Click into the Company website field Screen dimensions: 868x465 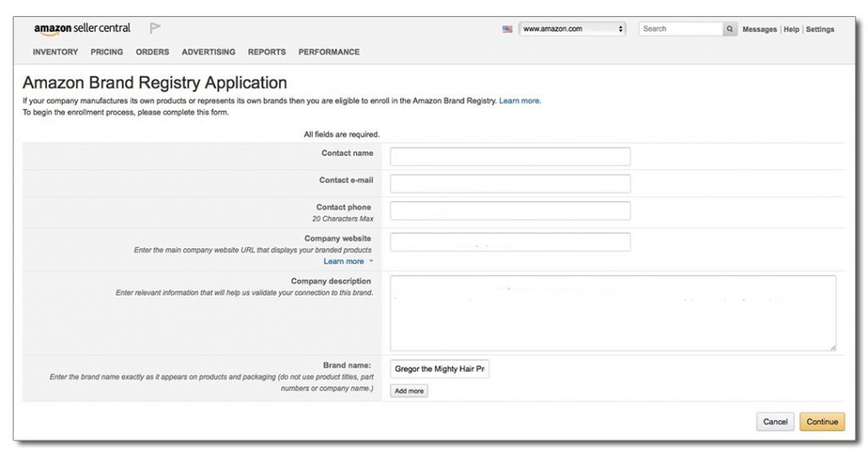(x=509, y=242)
